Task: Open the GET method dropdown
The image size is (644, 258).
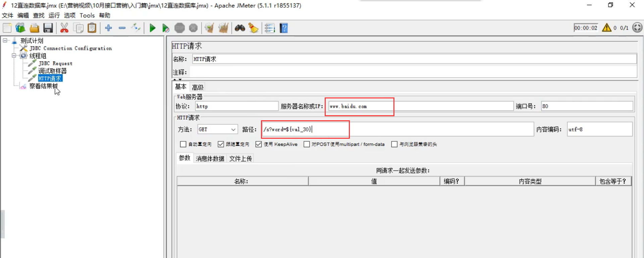Action: click(217, 129)
